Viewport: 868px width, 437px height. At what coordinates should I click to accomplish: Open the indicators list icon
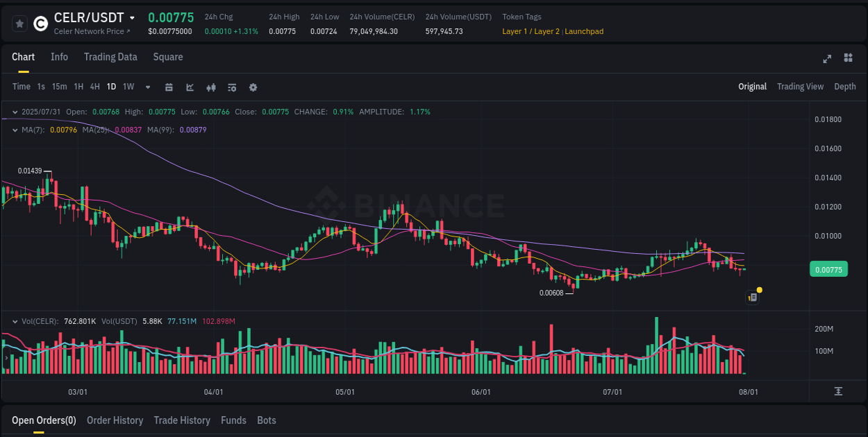click(232, 87)
